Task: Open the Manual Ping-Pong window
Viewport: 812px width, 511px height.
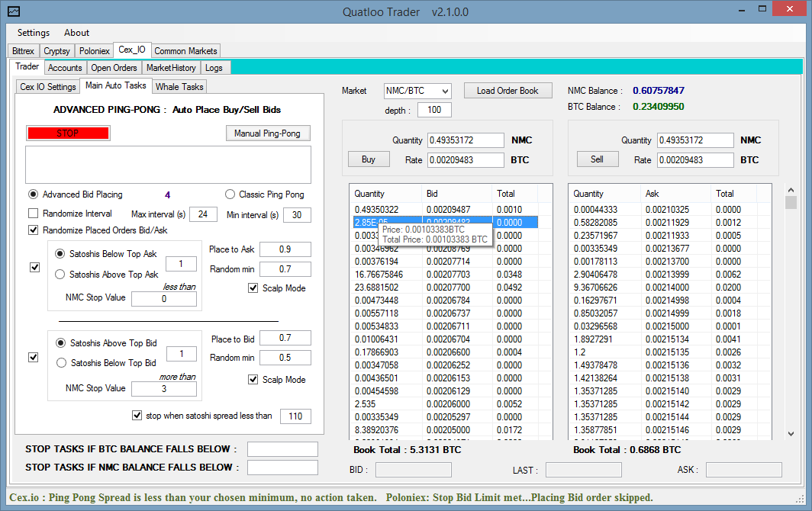Action: point(267,133)
